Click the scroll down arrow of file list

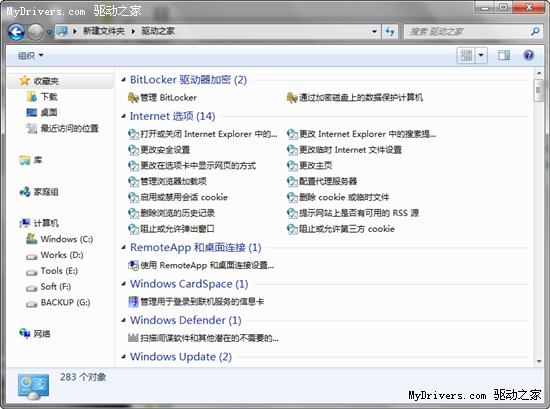tap(538, 361)
